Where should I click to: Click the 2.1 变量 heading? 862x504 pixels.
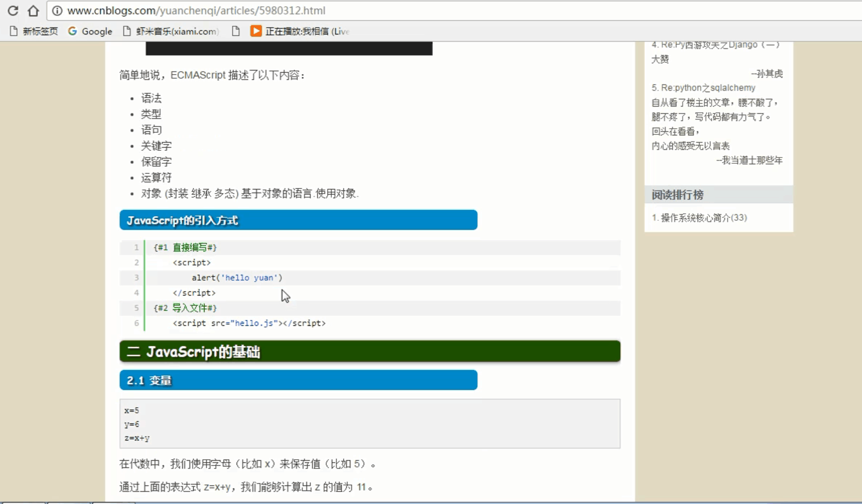tap(298, 380)
